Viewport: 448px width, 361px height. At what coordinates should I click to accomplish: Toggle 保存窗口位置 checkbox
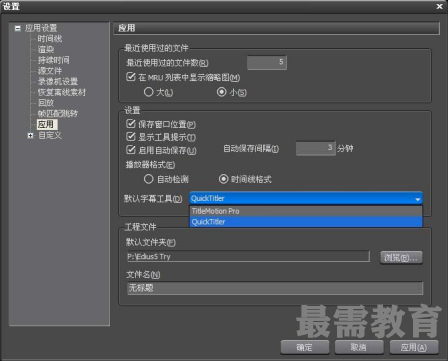(x=130, y=124)
